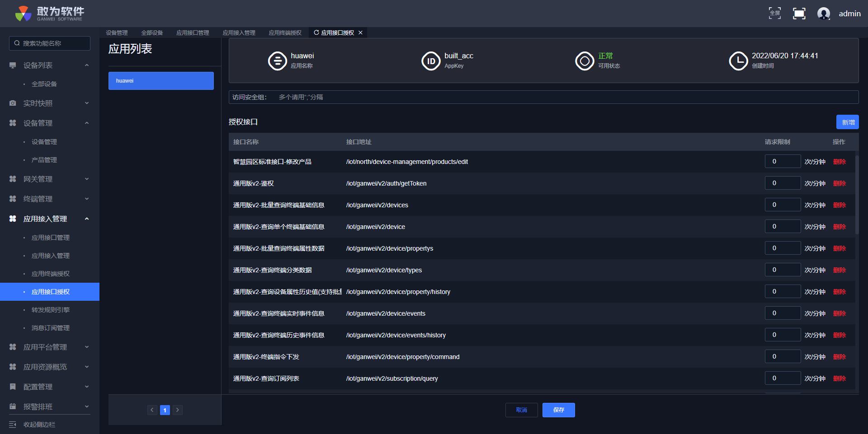Expand the 网关管理 sidebar section
This screenshot has width=868, height=434.
click(x=50, y=179)
